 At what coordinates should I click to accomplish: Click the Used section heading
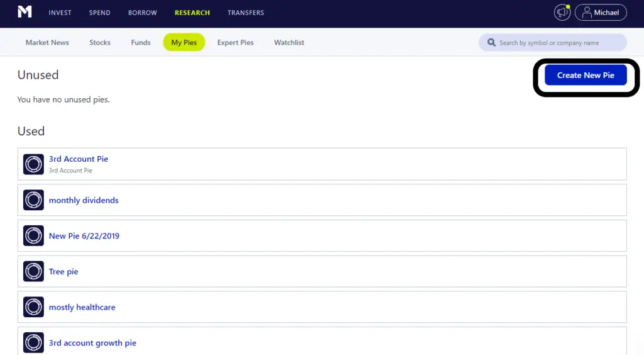click(31, 131)
